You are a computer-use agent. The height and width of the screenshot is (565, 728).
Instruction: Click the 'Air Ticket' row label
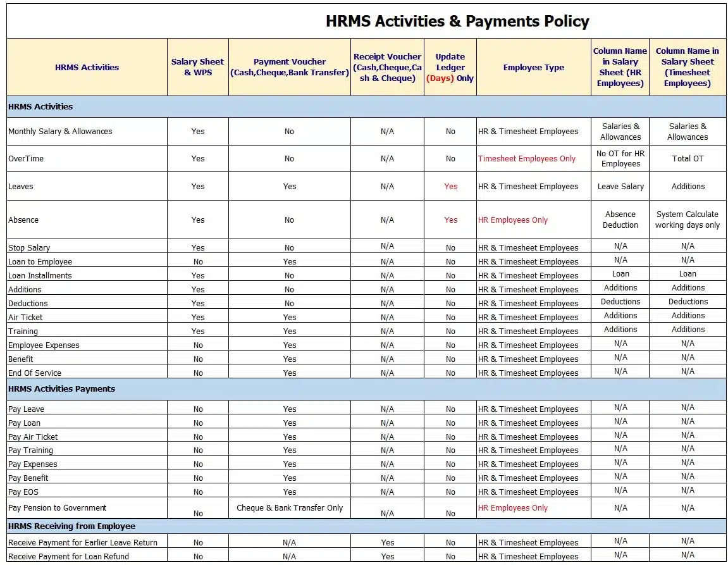click(25, 317)
